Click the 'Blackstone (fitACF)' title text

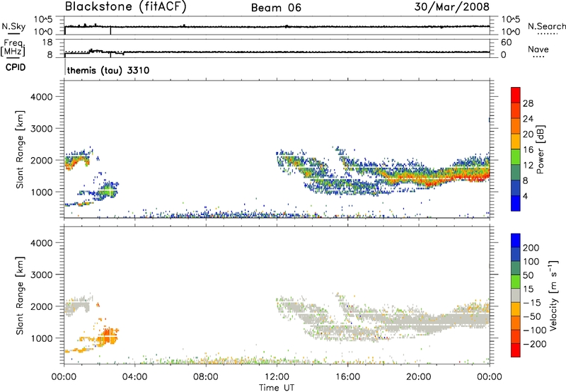click(x=126, y=7)
